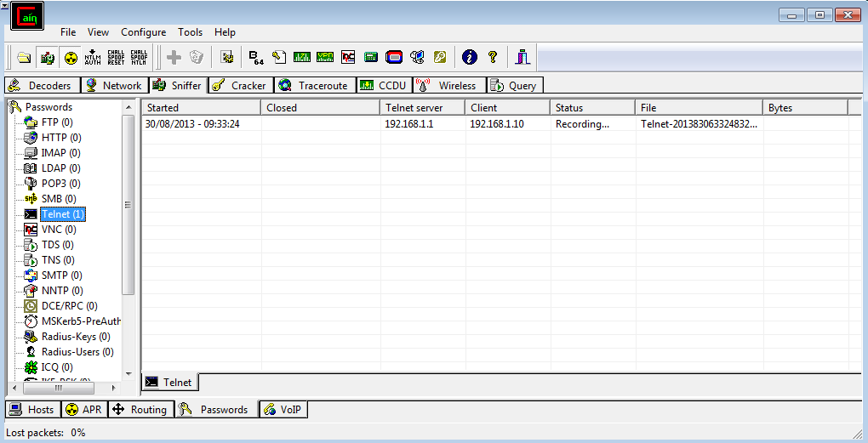Select Telnet (1) tree entry

click(63, 214)
